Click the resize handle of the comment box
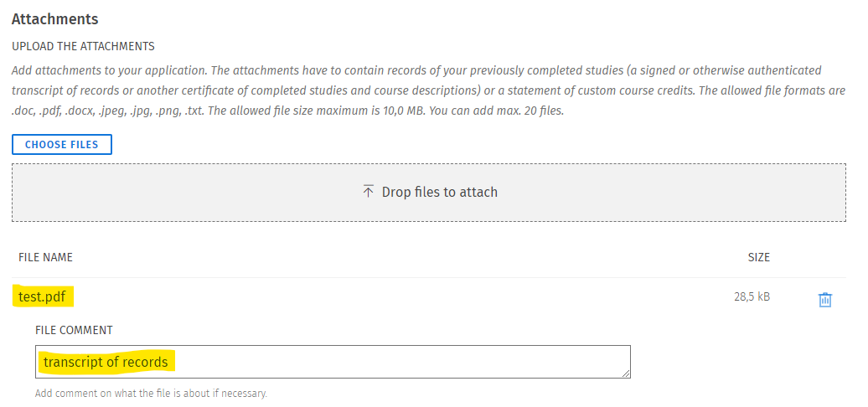 626,374
